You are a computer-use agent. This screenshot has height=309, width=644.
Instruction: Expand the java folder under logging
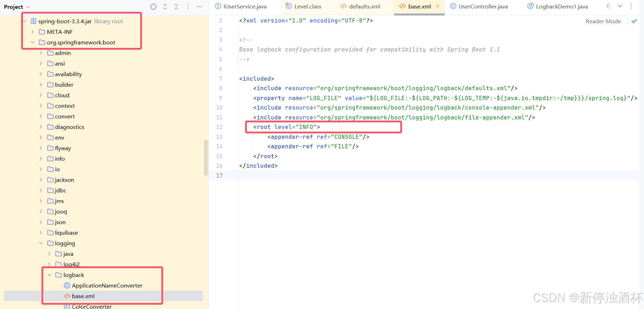pyautogui.click(x=49, y=254)
